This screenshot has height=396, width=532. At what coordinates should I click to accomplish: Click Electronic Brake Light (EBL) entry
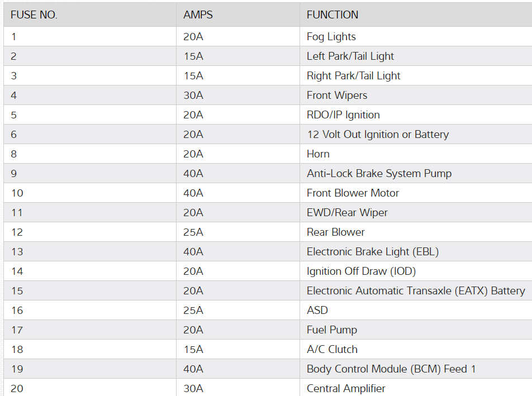(372, 252)
